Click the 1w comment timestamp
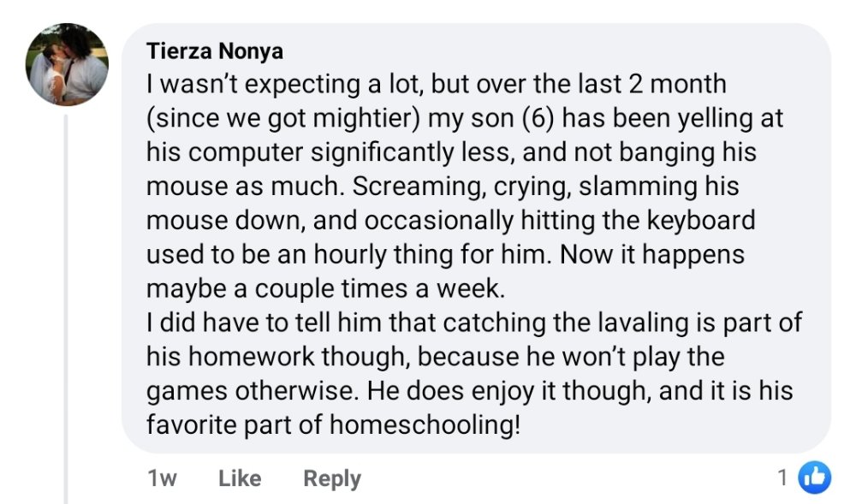The image size is (856, 504). click(162, 479)
